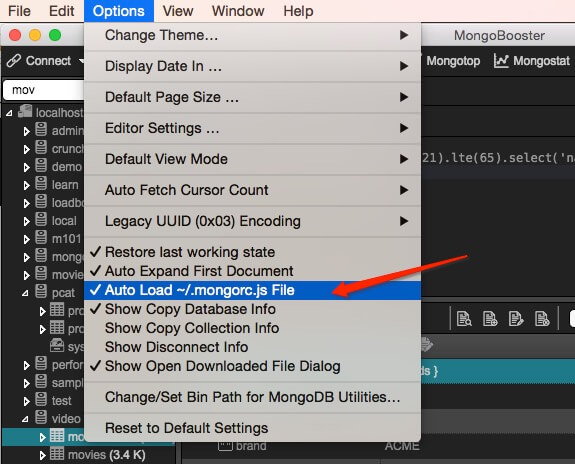
Task: Select the sampl database icon
Action: coord(41,381)
